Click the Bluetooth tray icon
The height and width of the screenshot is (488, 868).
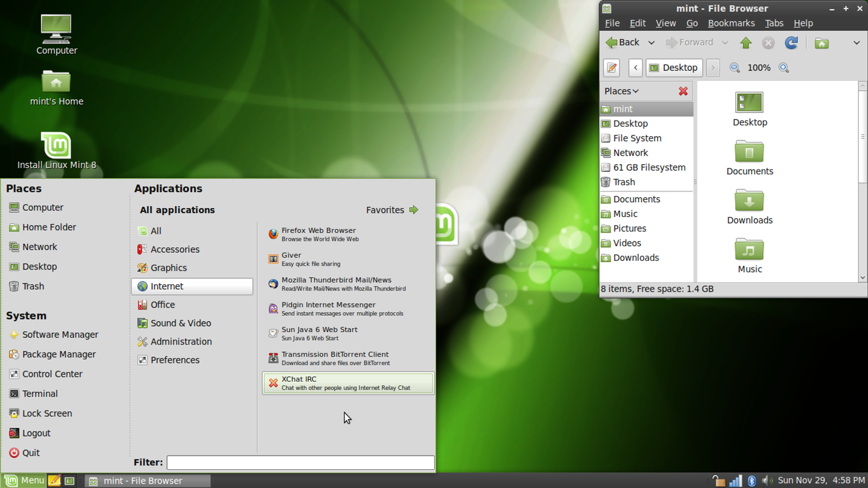point(752,481)
